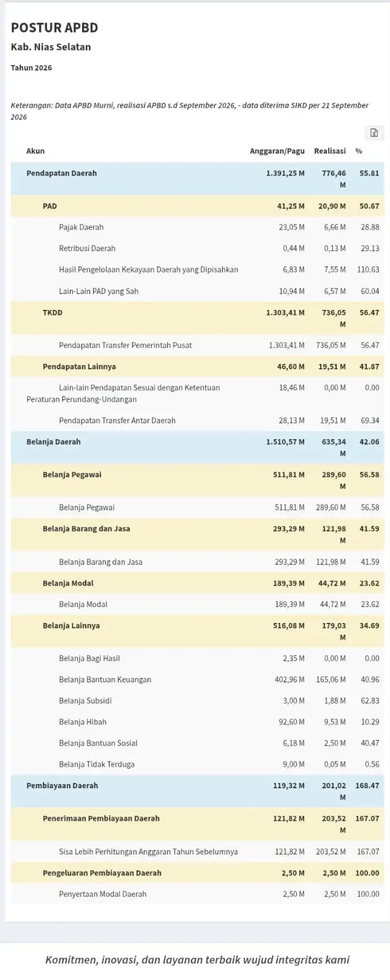Click Hasil Pengelolaan Kekayaan Daerah yang Dipisahkan
Image resolution: width=390 pixels, height=980 pixels.
coord(148,269)
